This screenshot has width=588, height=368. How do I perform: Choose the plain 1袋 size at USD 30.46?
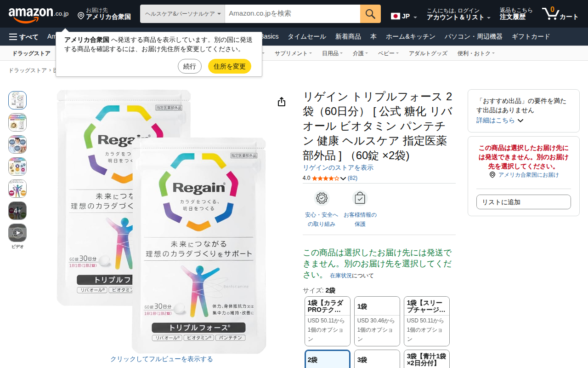point(377,321)
